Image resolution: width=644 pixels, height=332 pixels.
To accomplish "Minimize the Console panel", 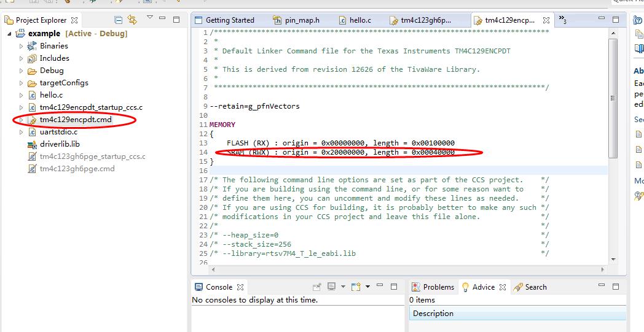I will pyautogui.click(x=380, y=285).
